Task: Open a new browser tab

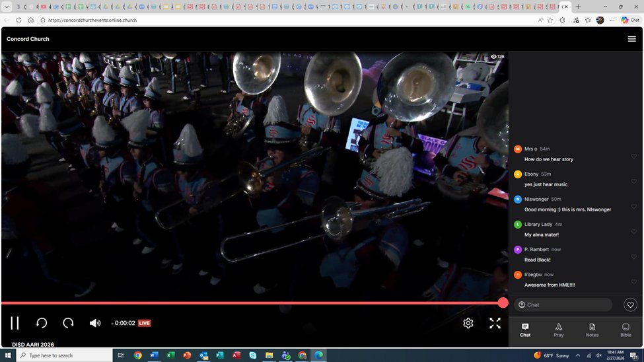Action: tap(579, 7)
